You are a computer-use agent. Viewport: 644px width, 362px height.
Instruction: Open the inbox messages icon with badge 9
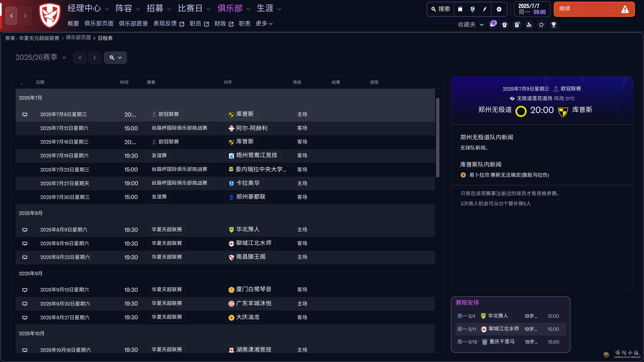point(492,24)
